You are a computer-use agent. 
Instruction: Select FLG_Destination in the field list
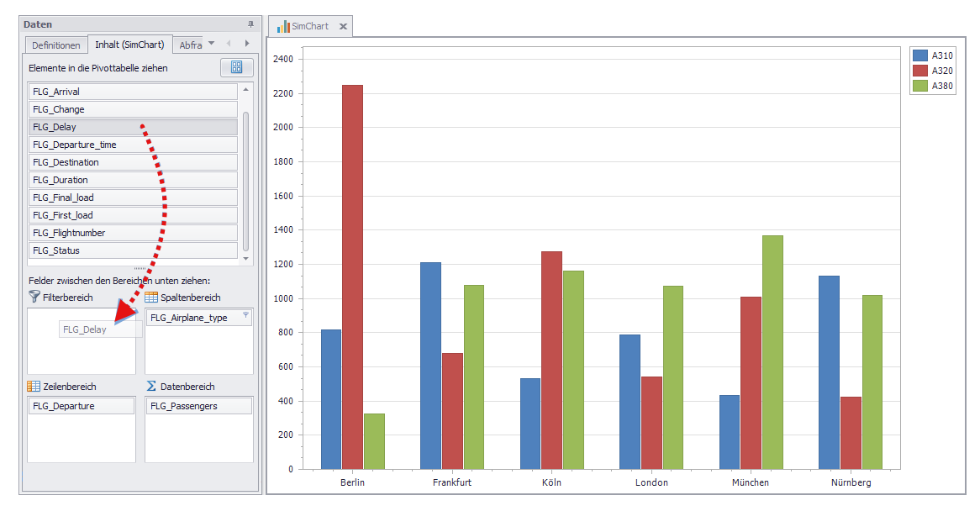(x=133, y=162)
